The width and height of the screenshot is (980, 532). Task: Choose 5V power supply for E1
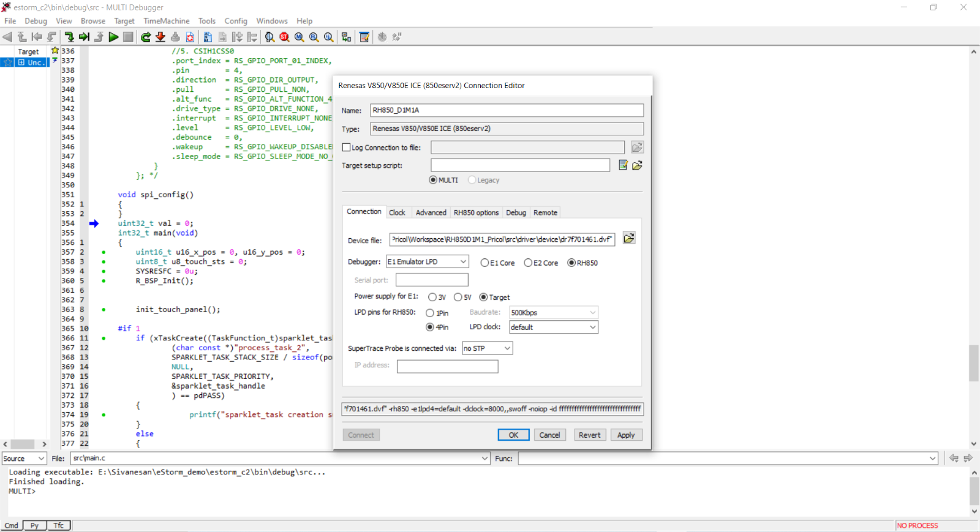pyautogui.click(x=458, y=297)
